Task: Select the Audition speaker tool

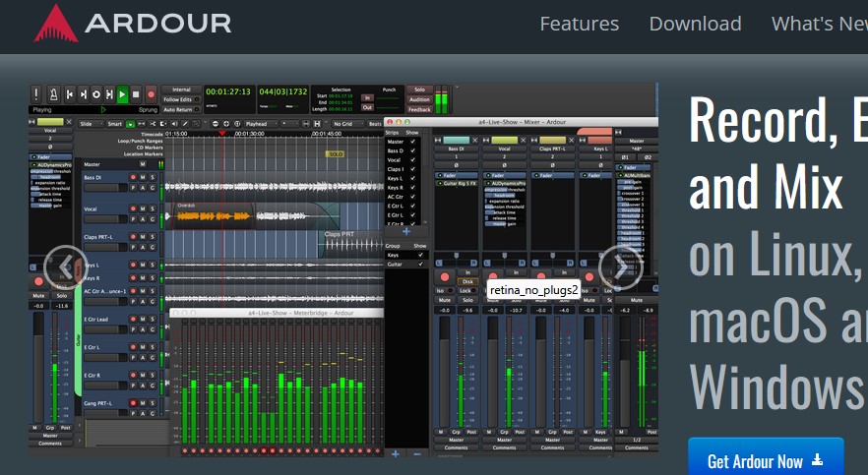Action: [x=174, y=124]
